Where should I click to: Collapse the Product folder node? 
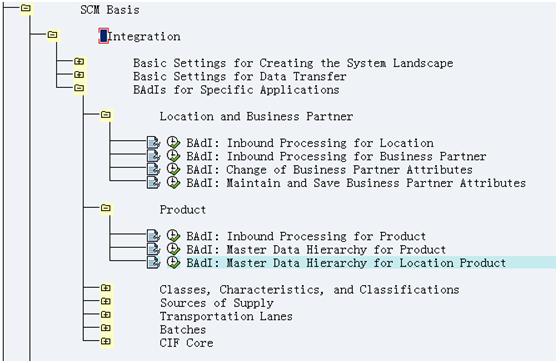pyautogui.click(x=106, y=208)
